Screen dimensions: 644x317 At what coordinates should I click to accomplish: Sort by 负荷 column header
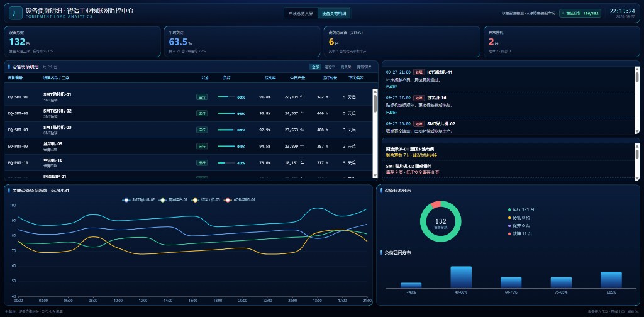[226, 77]
